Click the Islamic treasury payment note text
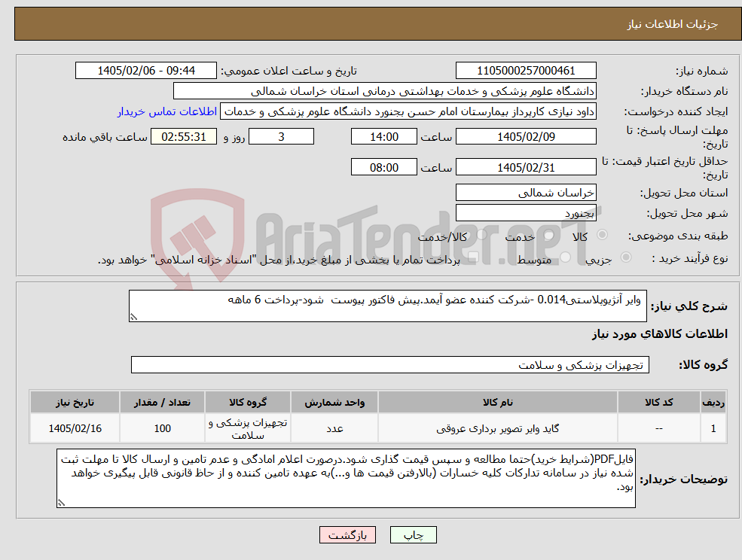Image resolution: width=742 pixels, height=560 pixels. coord(279,260)
